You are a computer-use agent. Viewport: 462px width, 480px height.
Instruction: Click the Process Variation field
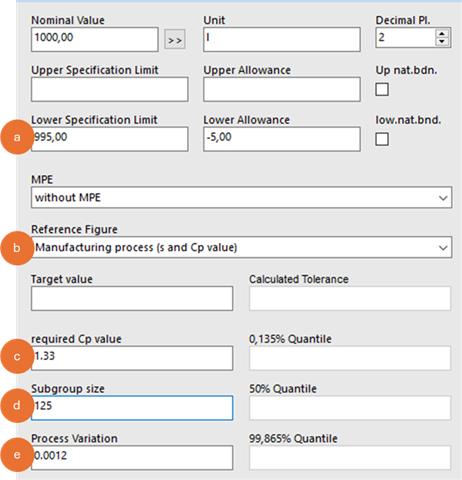pos(132,458)
